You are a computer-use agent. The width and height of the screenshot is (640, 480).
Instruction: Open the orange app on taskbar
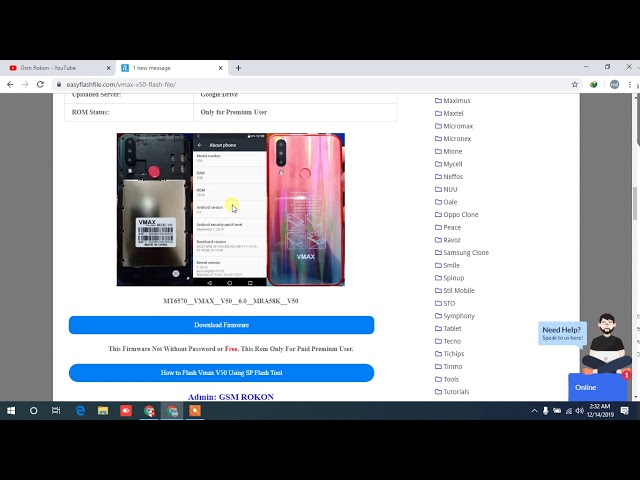[x=195, y=411]
